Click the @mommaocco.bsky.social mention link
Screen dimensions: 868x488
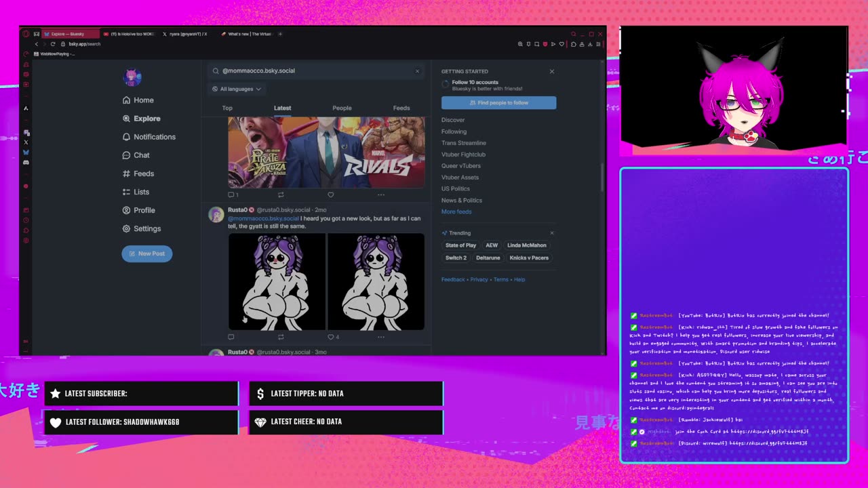[x=263, y=219]
